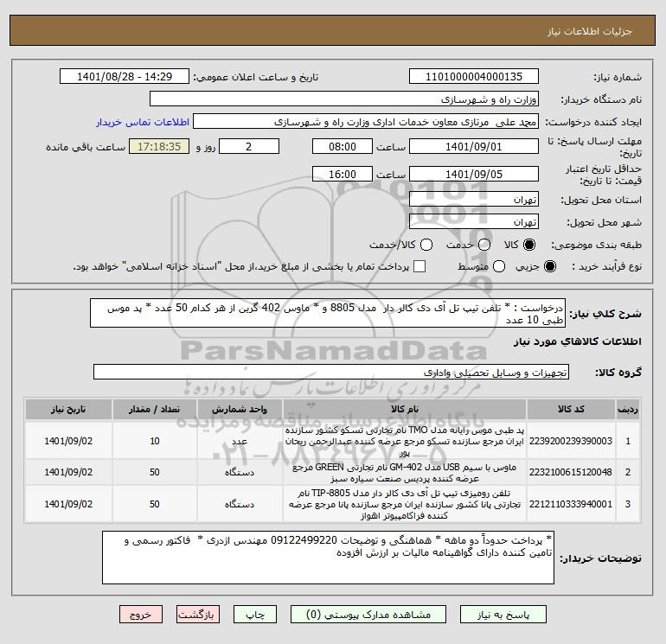Click the ماوس با سیم USB GM-402 item name
The image size is (666, 644).
click(405, 473)
